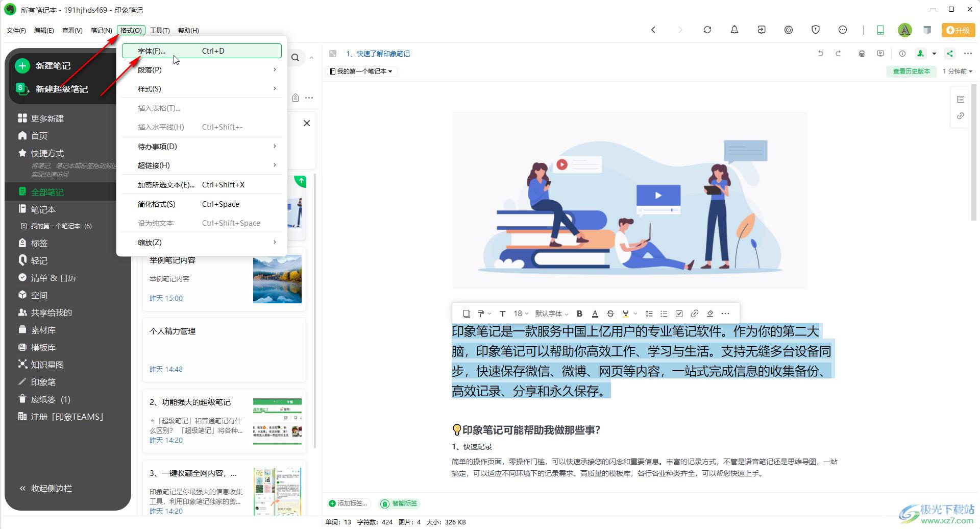Clear formatting with eraser icon
Screen dimensions: 980x529
(710, 314)
